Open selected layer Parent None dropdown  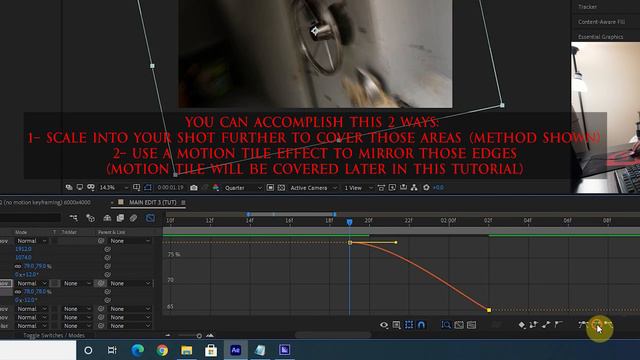click(130, 283)
